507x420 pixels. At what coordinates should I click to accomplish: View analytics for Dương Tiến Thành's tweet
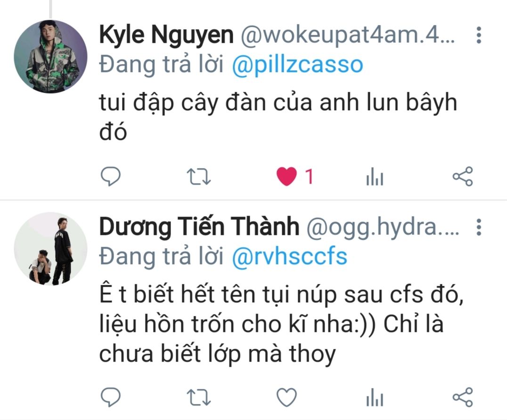tap(375, 397)
